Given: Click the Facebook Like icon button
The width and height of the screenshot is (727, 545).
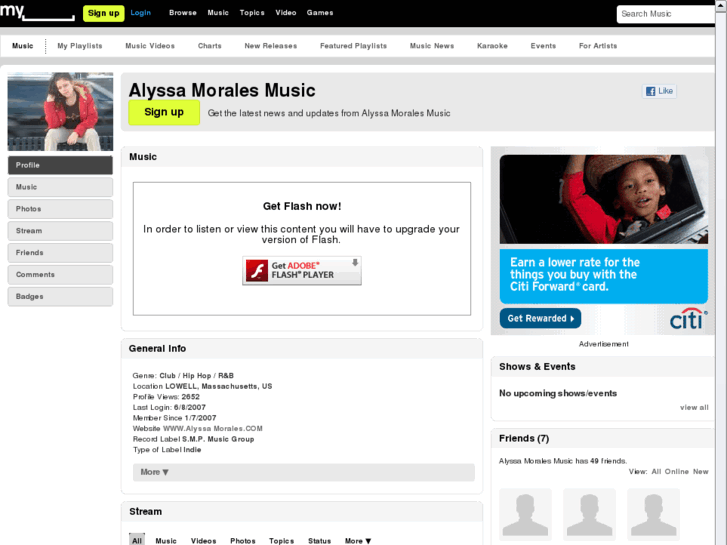Looking at the screenshot, I should (x=659, y=91).
